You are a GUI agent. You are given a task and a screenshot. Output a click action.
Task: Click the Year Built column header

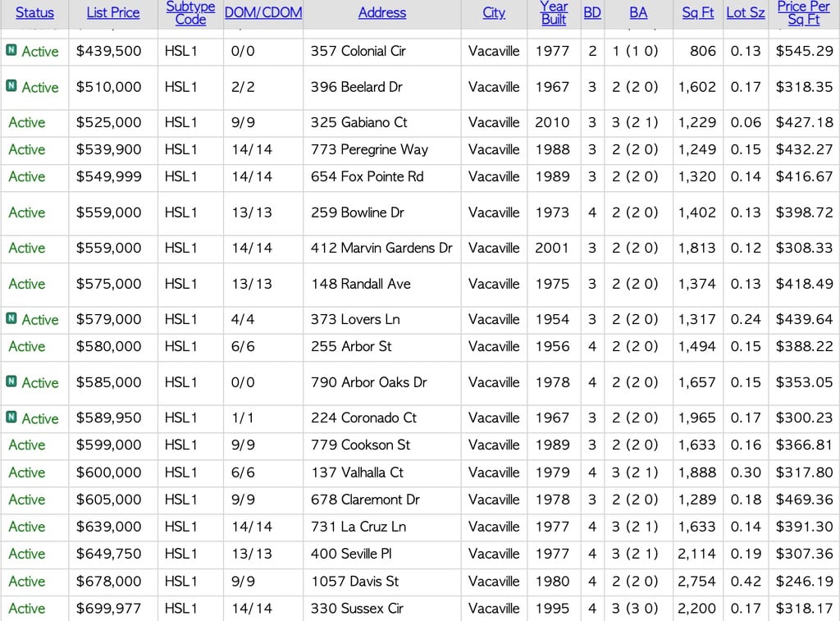tap(554, 12)
